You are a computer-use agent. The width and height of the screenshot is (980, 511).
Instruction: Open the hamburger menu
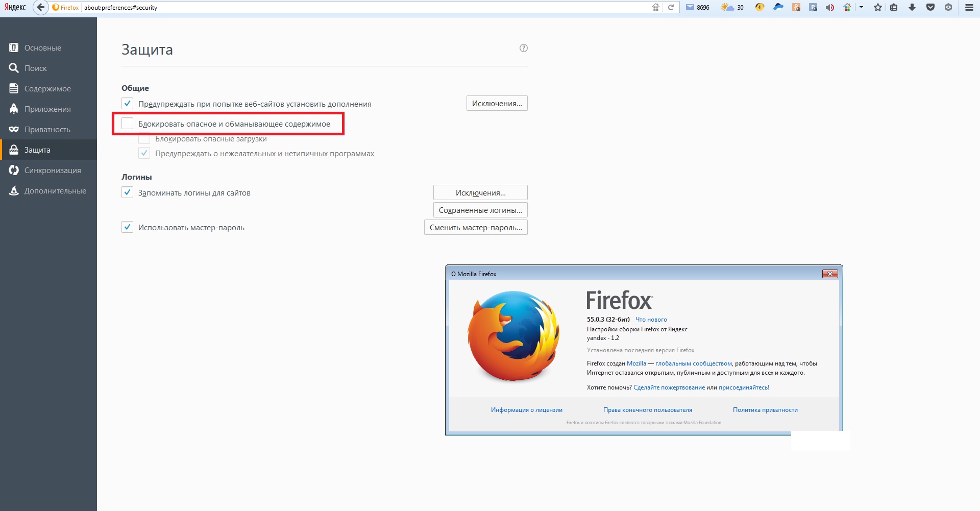tap(969, 7)
